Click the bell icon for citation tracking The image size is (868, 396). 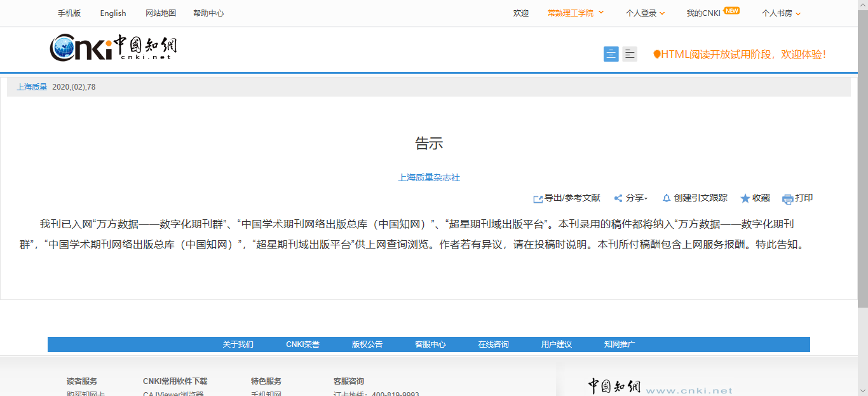click(667, 198)
